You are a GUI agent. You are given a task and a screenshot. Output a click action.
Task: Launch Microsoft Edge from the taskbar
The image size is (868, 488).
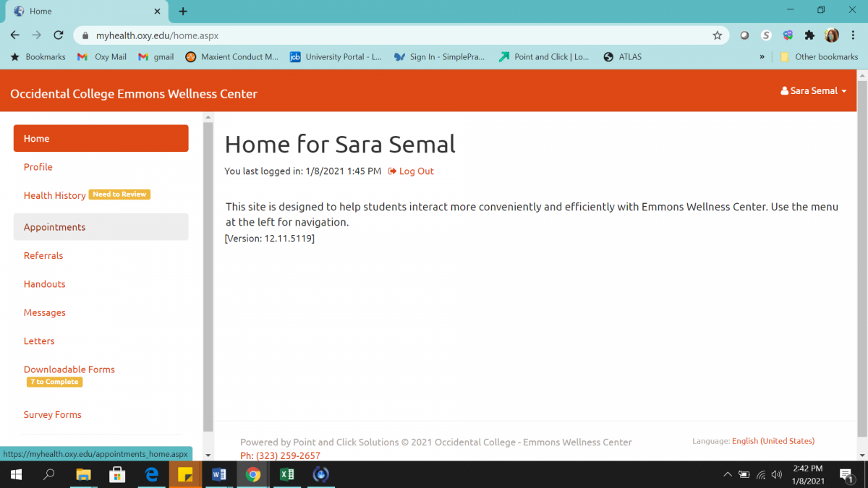point(151,475)
